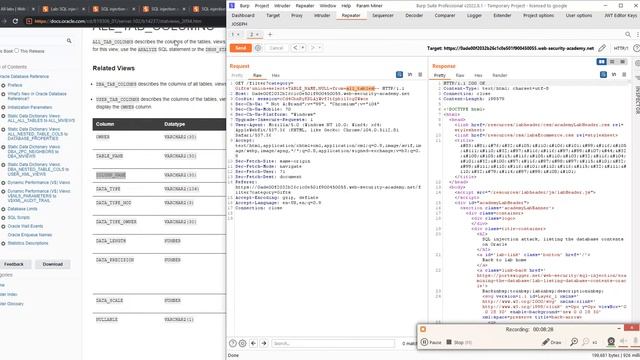Viewport: 640px width, 360px height.
Task: Edit target with the pencil icon
Action: pyautogui.click(x=602, y=48)
